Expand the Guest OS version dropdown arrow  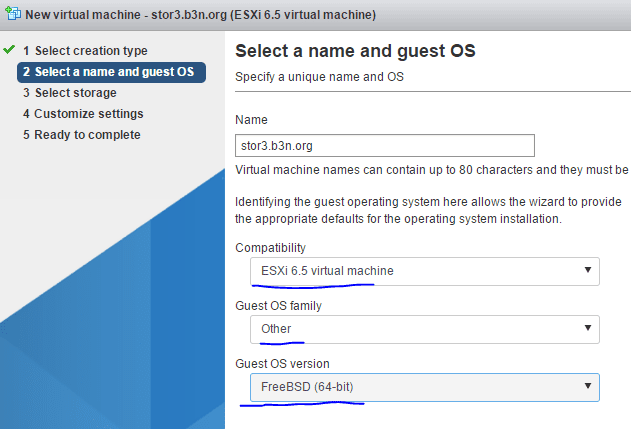[x=588, y=386]
